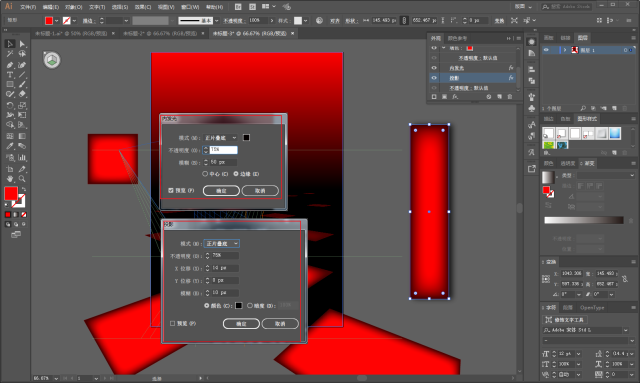The image size is (640, 383).
Task: Select the Column Graph tool
Action: coord(22,158)
